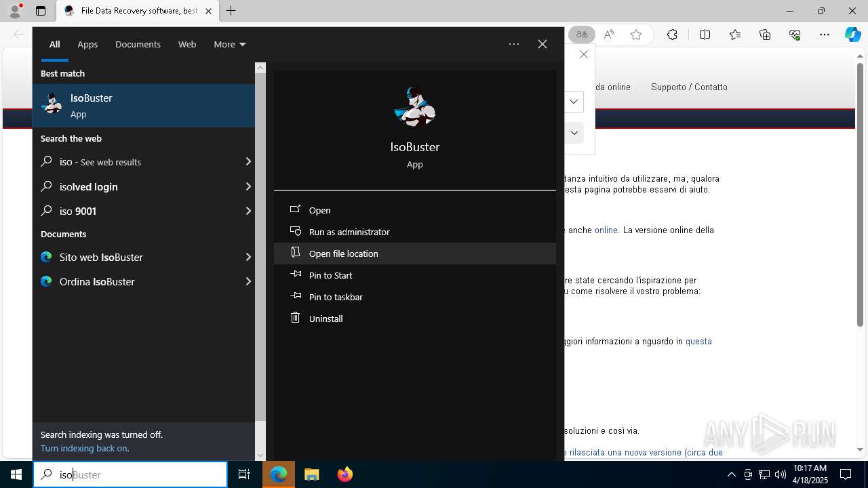Open IsoBuster best match result
The image size is (868, 488).
144,106
